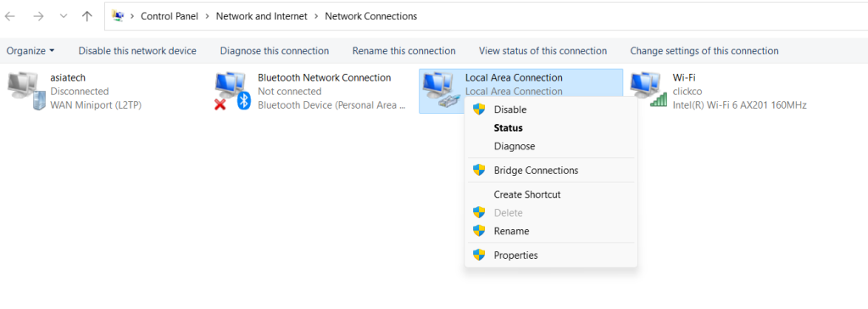The image size is (868, 309).
Task: Click the Control Panel icon in address bar
Action: point(118,16)
